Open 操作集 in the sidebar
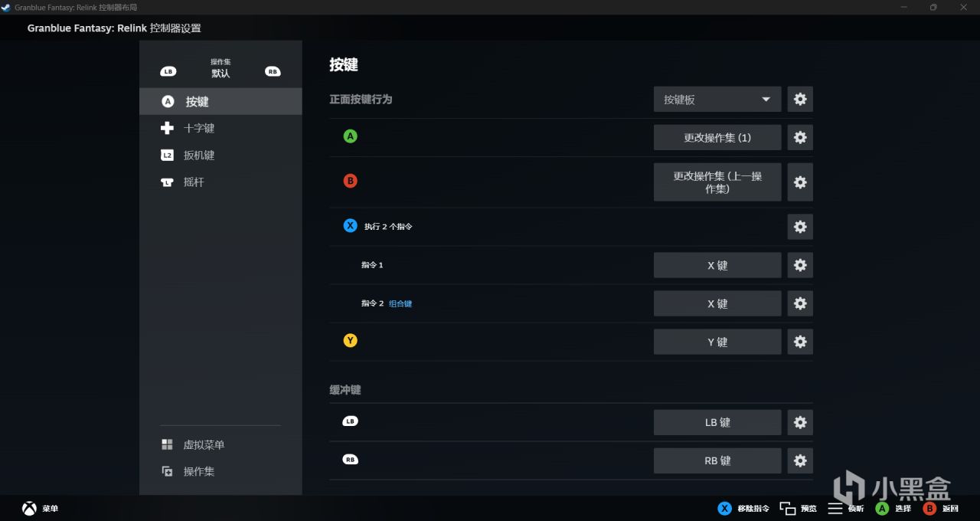 [220, 471]
